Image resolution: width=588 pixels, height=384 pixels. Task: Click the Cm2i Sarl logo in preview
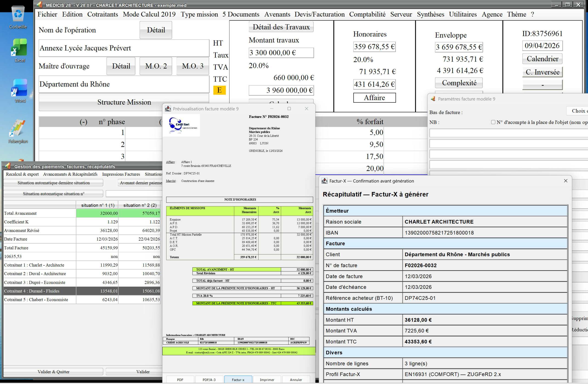[182, 125]
